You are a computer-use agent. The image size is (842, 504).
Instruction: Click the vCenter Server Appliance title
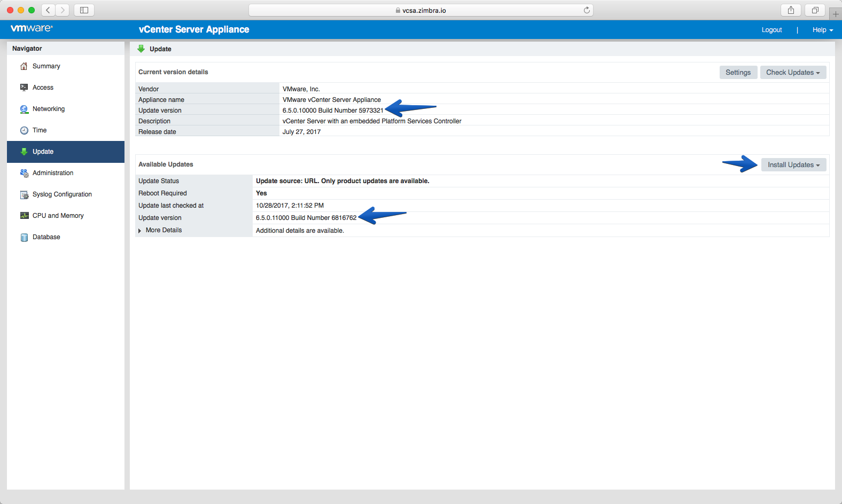click(x=194, y=29)
